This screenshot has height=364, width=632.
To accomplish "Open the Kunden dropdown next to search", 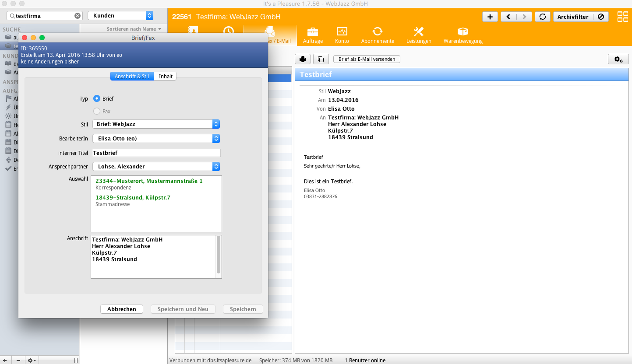I will coord(120,16).
